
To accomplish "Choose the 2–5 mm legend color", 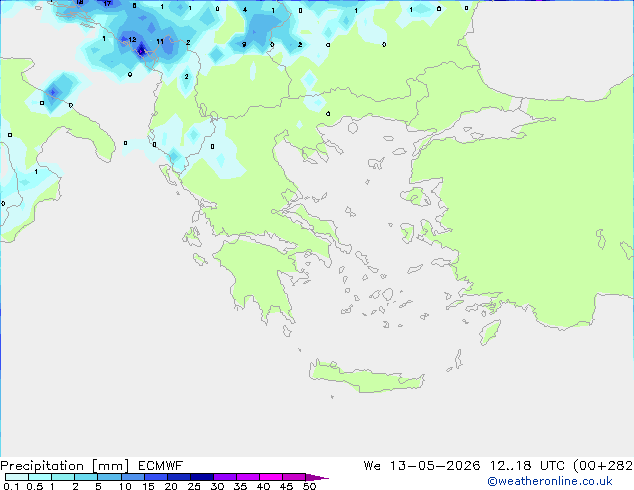I will 86,477.
